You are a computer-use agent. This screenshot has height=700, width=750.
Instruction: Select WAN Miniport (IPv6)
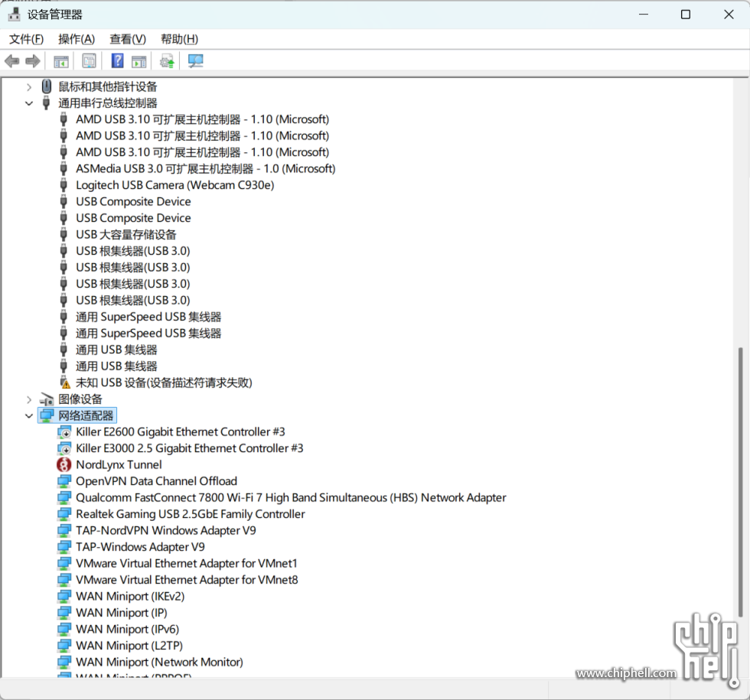(x=127, y=629)
